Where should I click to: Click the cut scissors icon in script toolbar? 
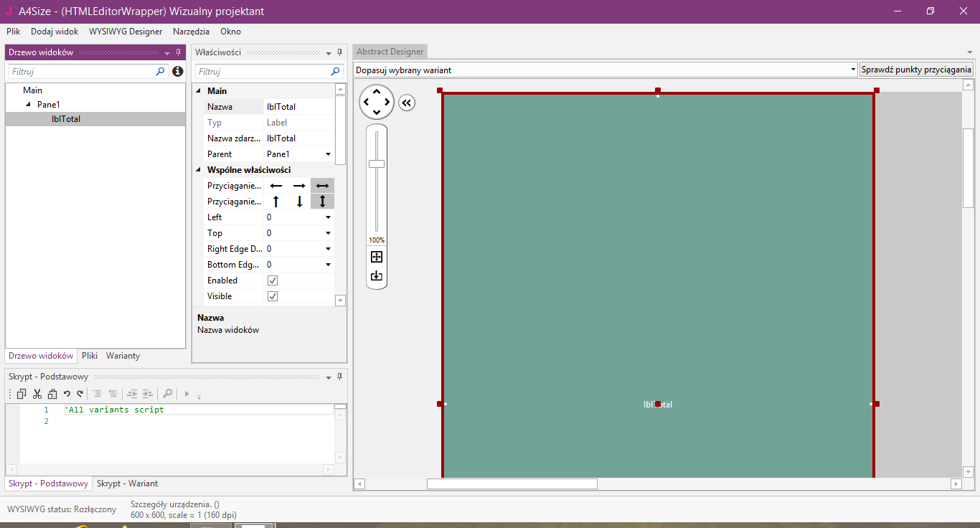click(x=37, y=394)
